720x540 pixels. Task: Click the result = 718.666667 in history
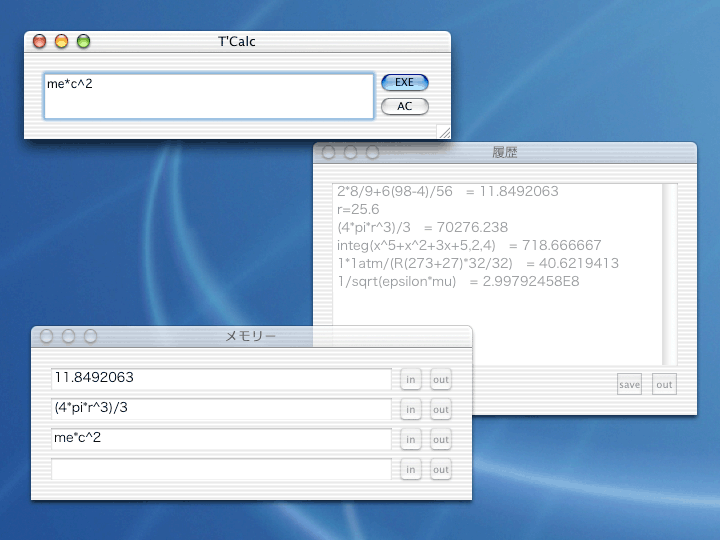555,245
